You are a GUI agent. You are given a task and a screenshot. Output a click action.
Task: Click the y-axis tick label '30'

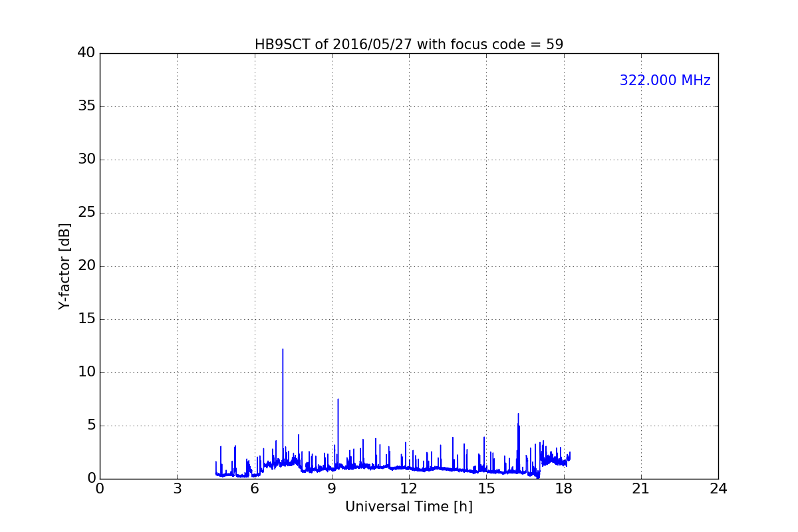(x=86, y=160)
